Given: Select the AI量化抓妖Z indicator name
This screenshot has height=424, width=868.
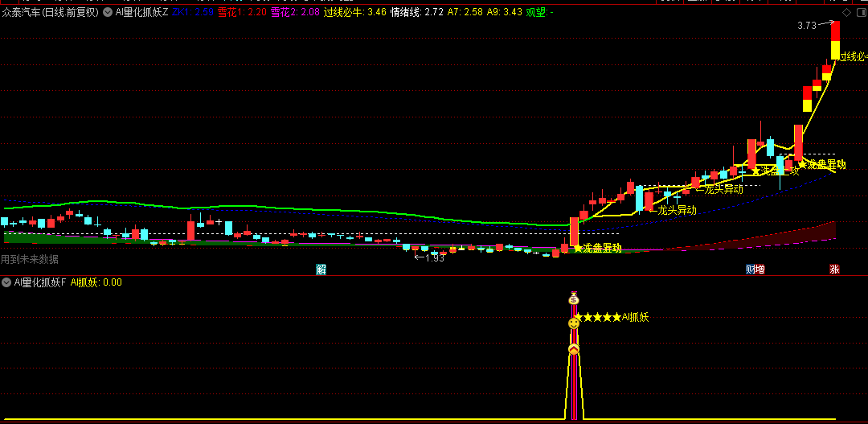Looking at the screenshot, I should [x=141, y=12].
